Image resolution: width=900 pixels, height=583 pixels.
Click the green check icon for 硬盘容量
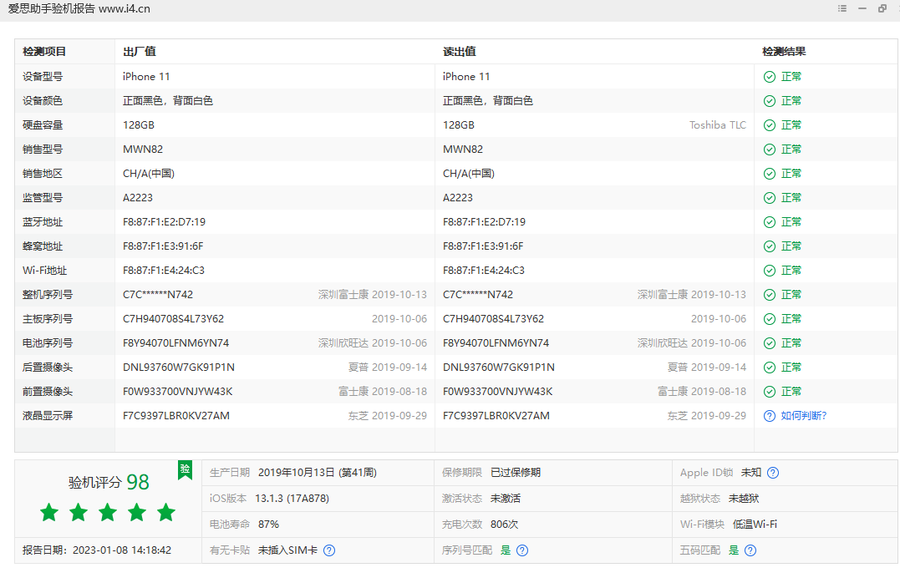click(x=769, y=126)
